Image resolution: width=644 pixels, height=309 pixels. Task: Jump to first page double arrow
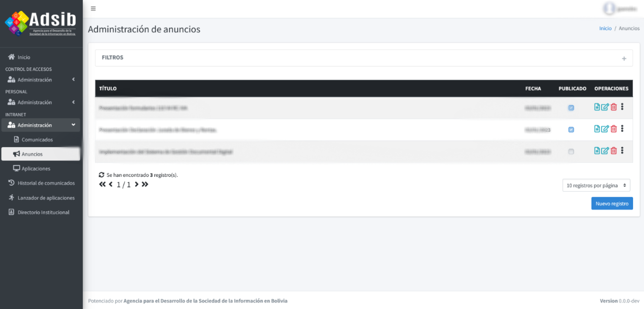point(103,184)
